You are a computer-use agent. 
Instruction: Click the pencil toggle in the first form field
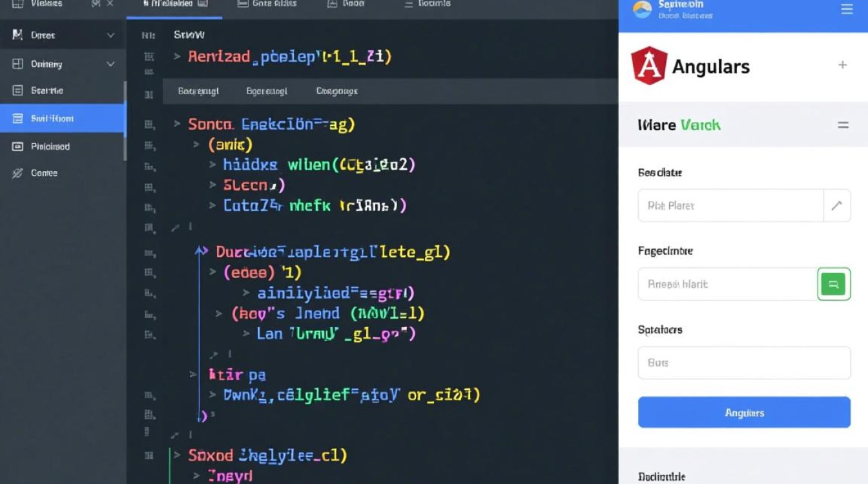(837, 205)
